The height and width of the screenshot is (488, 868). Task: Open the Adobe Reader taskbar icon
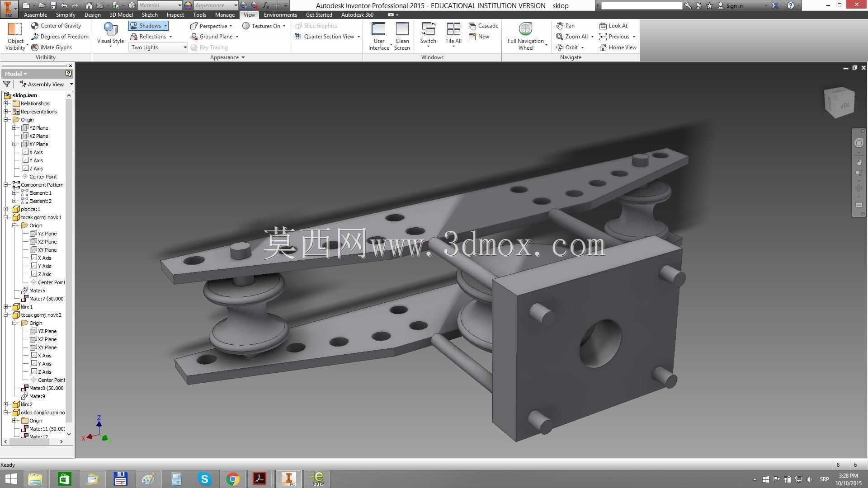click(x=260, y=479)
